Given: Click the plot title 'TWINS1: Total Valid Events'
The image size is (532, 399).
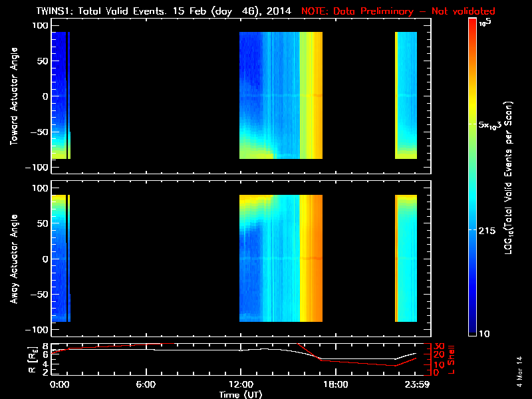Looking at the screenshot, I should pos(101,11).
